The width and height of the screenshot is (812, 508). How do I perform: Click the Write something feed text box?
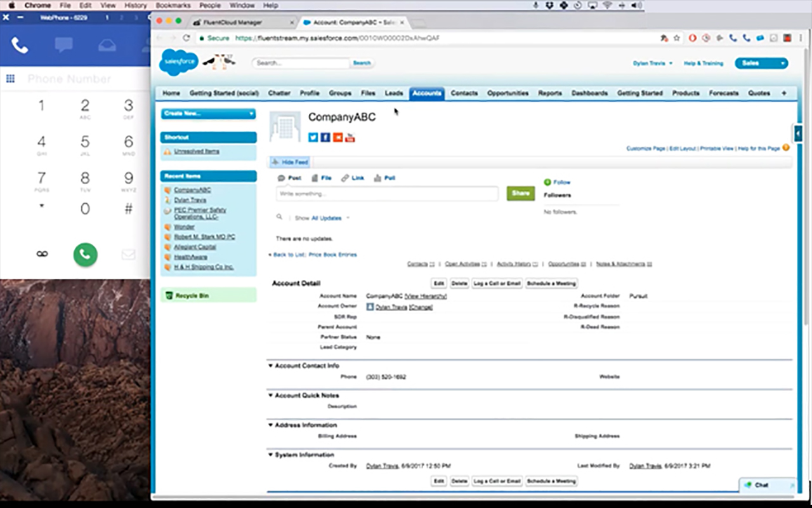coord(387,194)
